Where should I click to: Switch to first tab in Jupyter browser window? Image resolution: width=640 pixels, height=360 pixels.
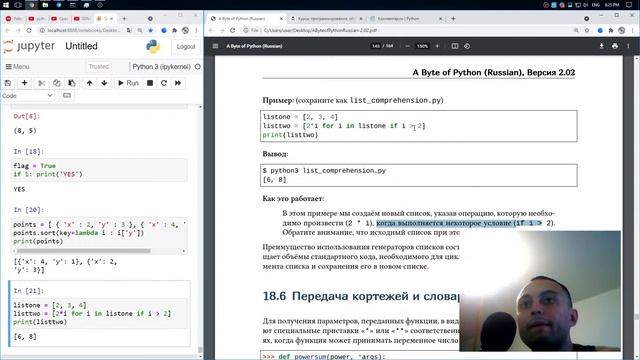coord(13,19)
